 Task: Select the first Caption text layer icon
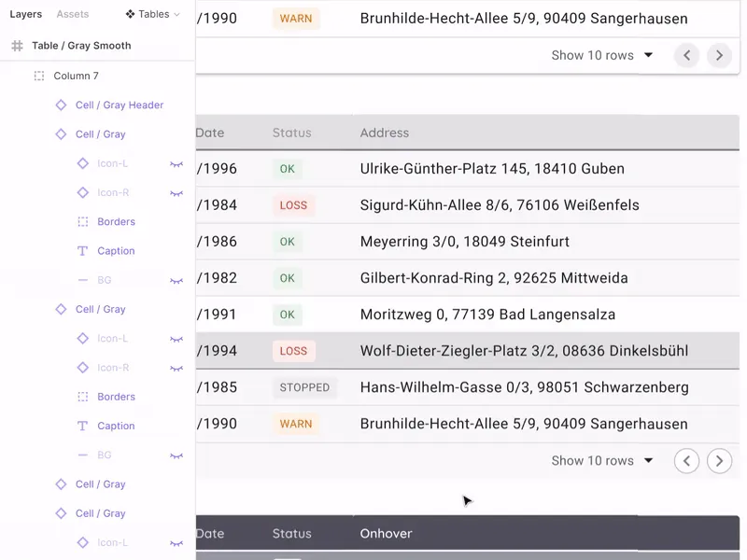[82, 251]
